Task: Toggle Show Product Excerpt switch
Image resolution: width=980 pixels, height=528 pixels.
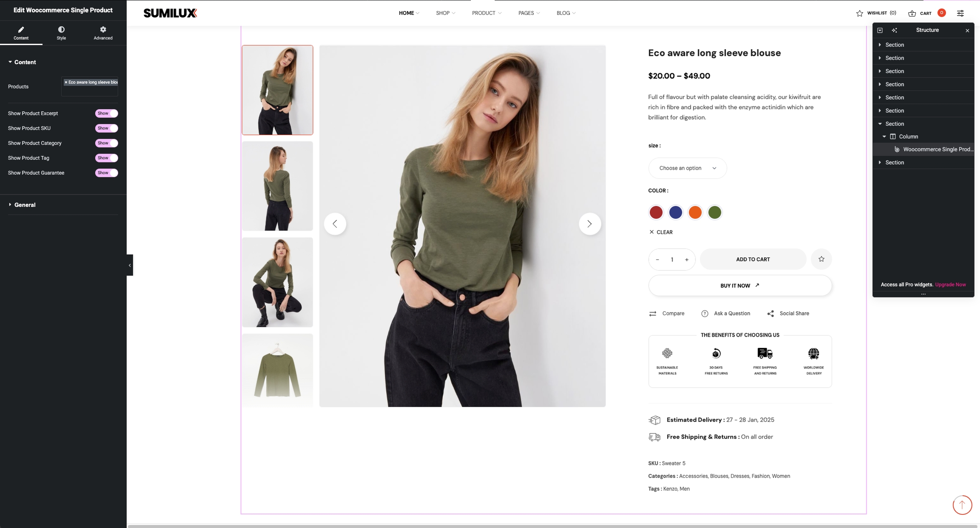Action: [106, 114]
